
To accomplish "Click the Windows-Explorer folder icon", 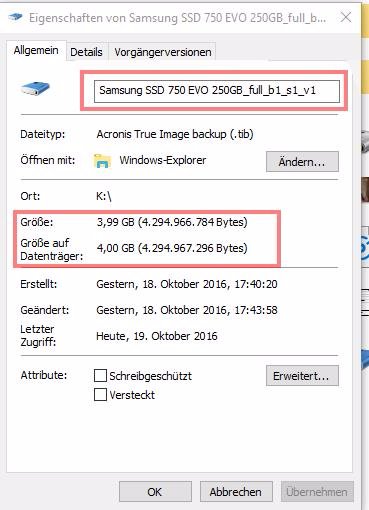I will tap(102, 161).
